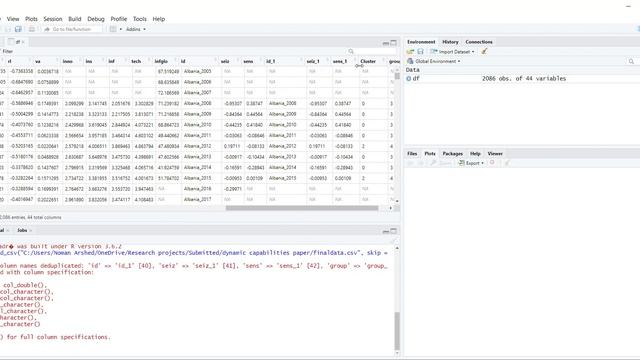Click the save icon in main toolbar
Image resolution: width=640 pixels, height=360 pixels.
pyautogui.click(x=18, y=29)
